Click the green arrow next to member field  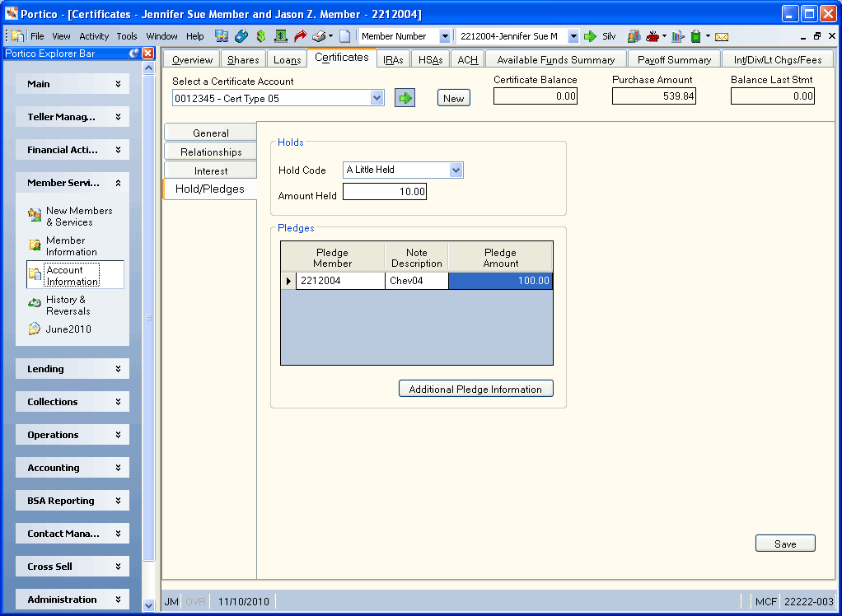(590, 36)
